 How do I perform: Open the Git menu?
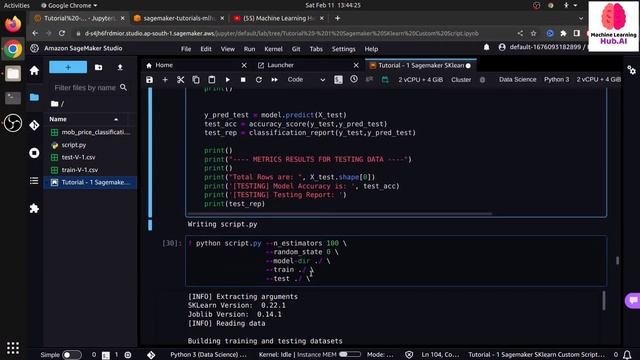(296, 49)
